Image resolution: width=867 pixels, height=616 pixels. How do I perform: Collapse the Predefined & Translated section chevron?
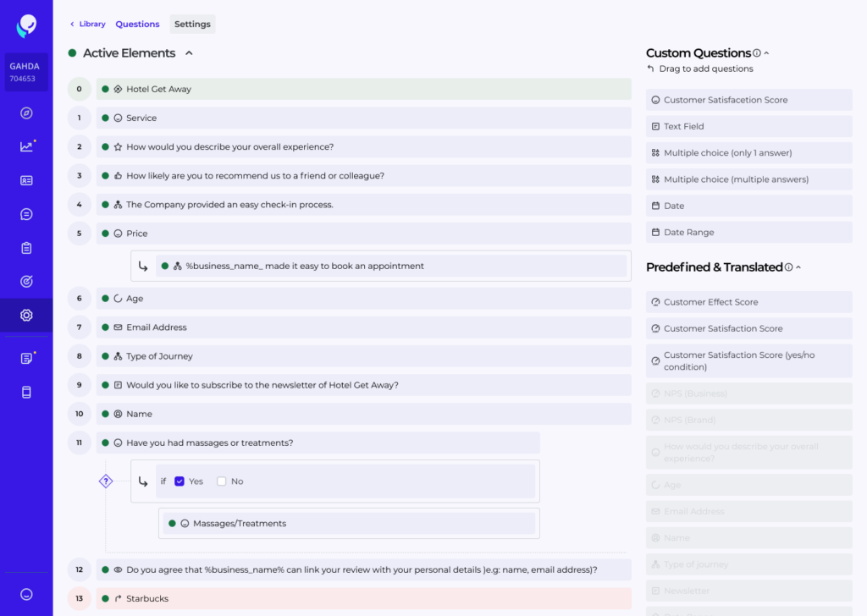point(798,267)
